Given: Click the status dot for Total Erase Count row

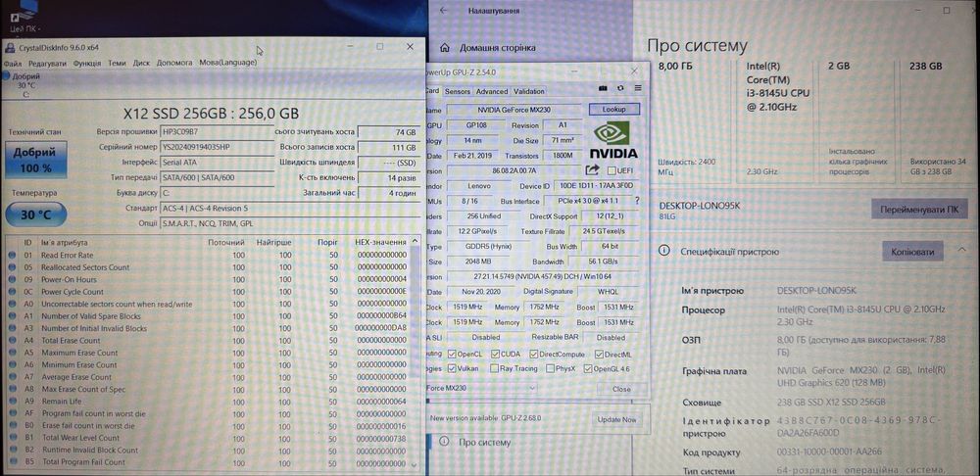Looking at the screenshot, I should click(12, 341).
